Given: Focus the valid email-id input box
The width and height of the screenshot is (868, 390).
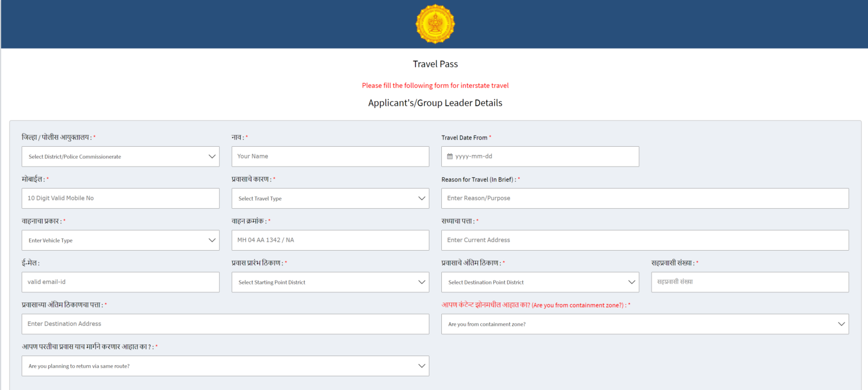Looking at the screenshot, I should click(x=120, y=282).
